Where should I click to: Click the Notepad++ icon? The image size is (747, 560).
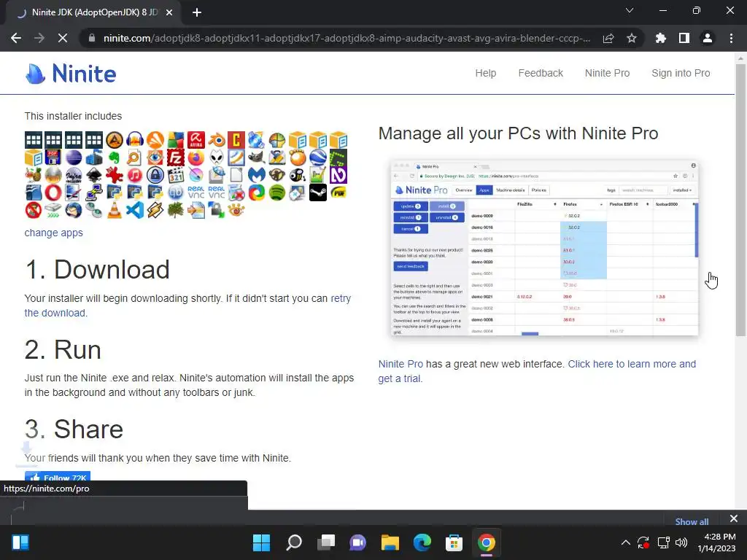(318, 175)
